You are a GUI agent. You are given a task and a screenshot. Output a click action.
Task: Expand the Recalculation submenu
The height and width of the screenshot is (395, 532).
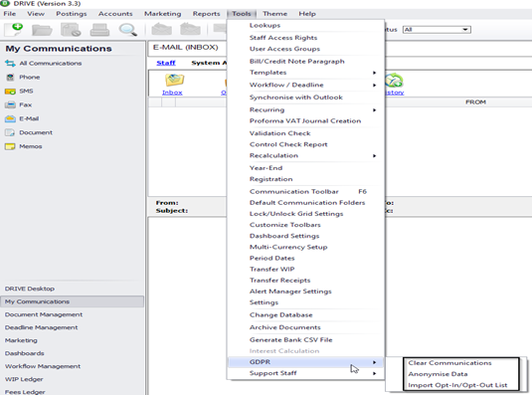click(x=305, y=156)
